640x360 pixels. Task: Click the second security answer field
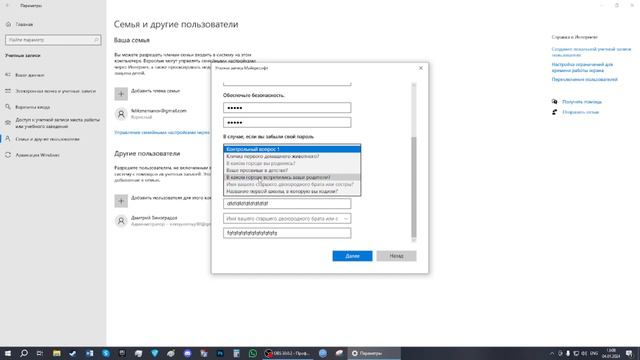[x=287, y=204]
